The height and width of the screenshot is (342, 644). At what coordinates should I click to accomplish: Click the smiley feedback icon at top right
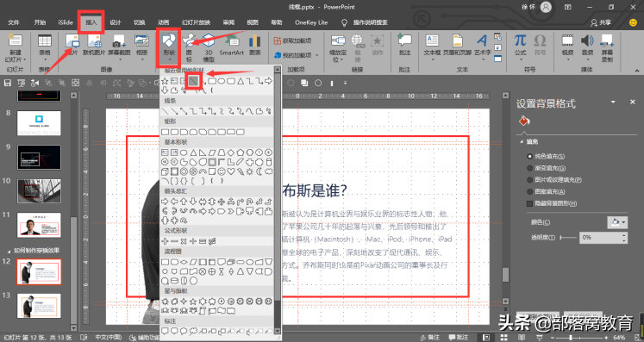pyautogui.click(x=633, y=22)
